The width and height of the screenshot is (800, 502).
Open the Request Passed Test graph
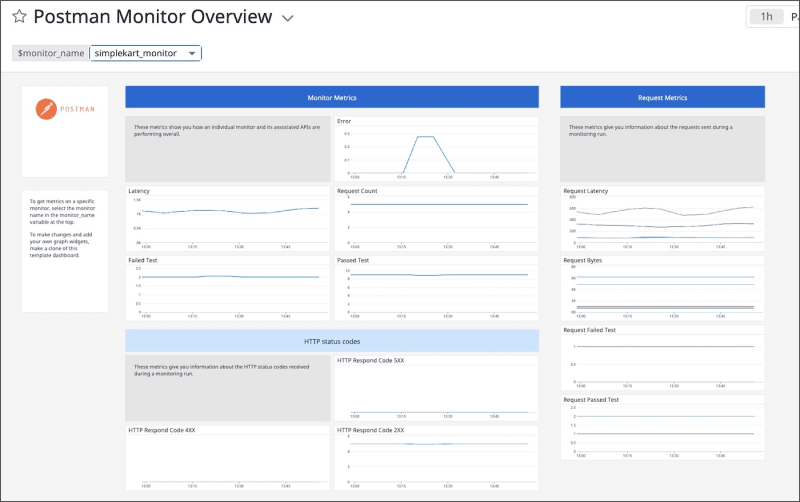(662, 428)
